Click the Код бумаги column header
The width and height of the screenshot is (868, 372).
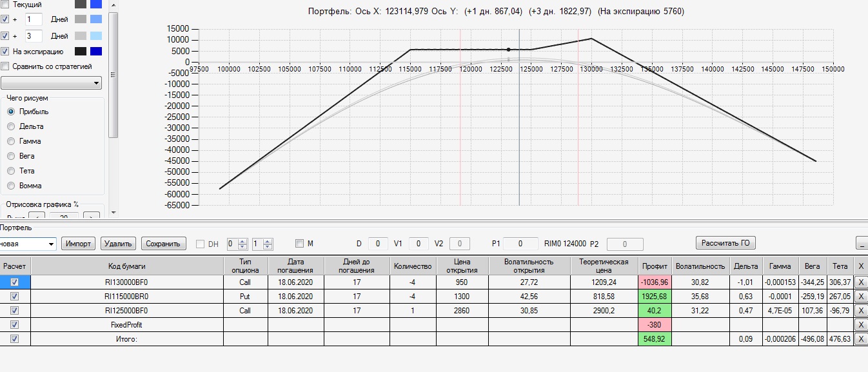click(126, 265)
